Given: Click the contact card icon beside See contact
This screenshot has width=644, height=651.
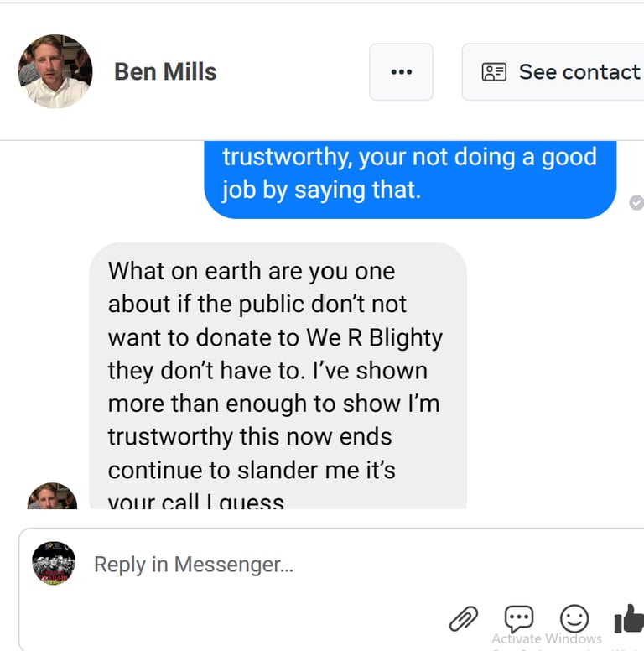Looking at the screenshot, I should coord(494,72).
